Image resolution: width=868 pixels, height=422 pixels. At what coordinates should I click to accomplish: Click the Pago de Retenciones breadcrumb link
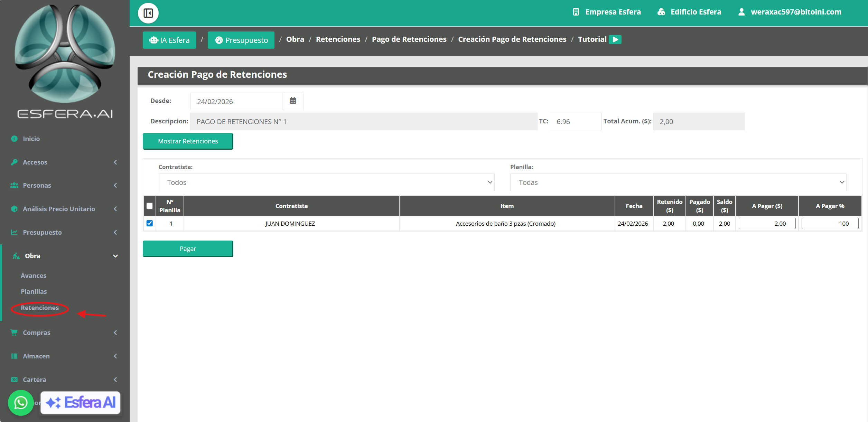coord(409,39)
